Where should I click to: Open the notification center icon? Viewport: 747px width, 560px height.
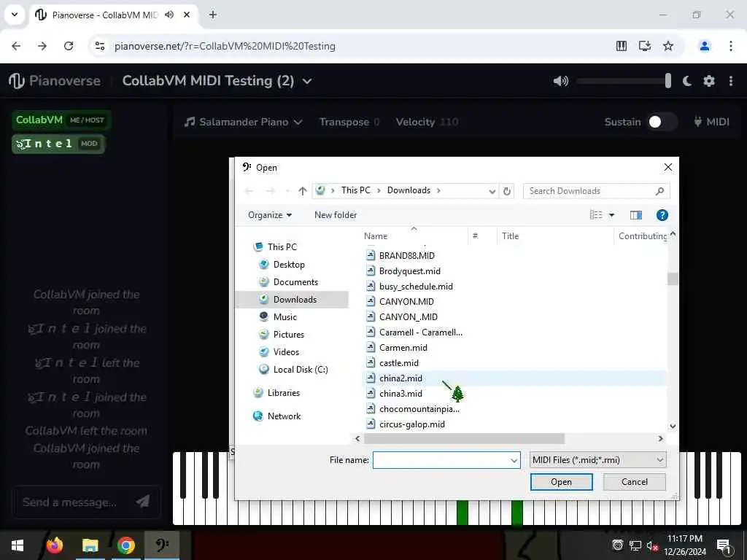pos(724,545)
